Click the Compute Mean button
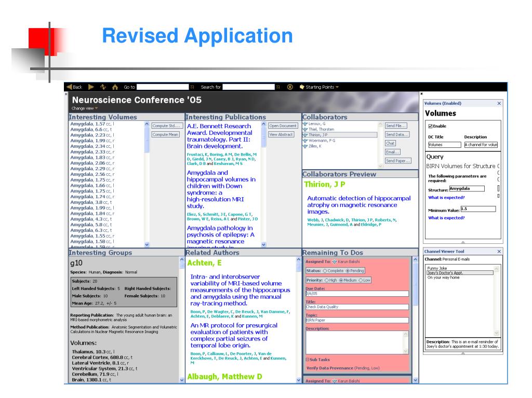 coord(165,134)
